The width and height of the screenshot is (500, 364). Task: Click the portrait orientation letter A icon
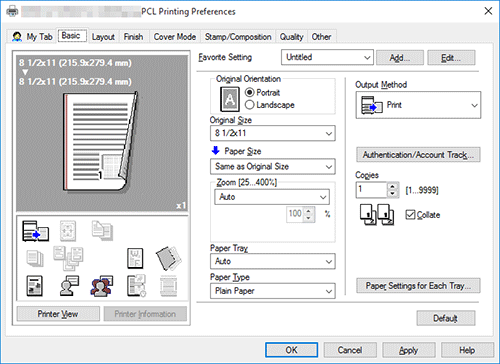[x=230, y=99]
